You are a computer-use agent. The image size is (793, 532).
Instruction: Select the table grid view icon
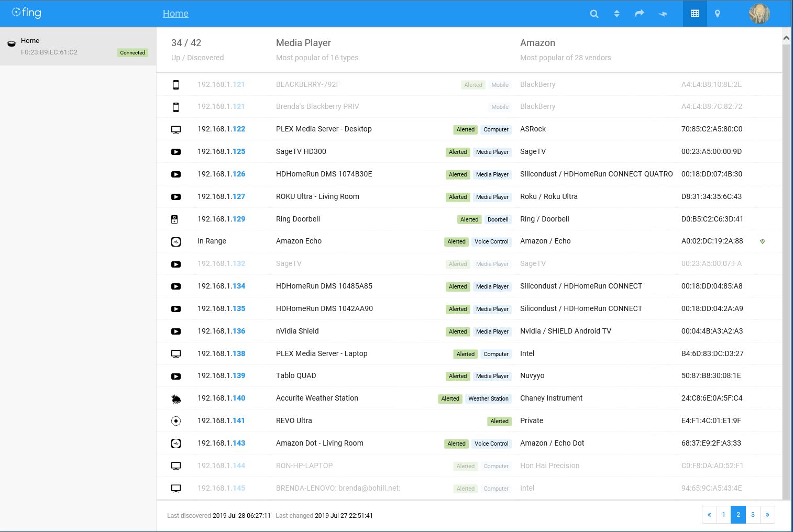tap(695, 14)
